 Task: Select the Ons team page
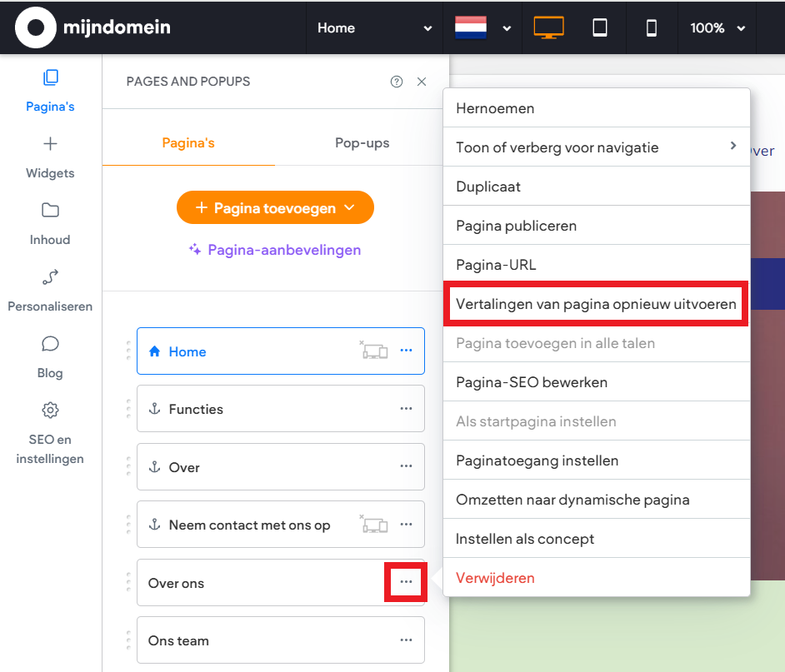coord(250,640)
